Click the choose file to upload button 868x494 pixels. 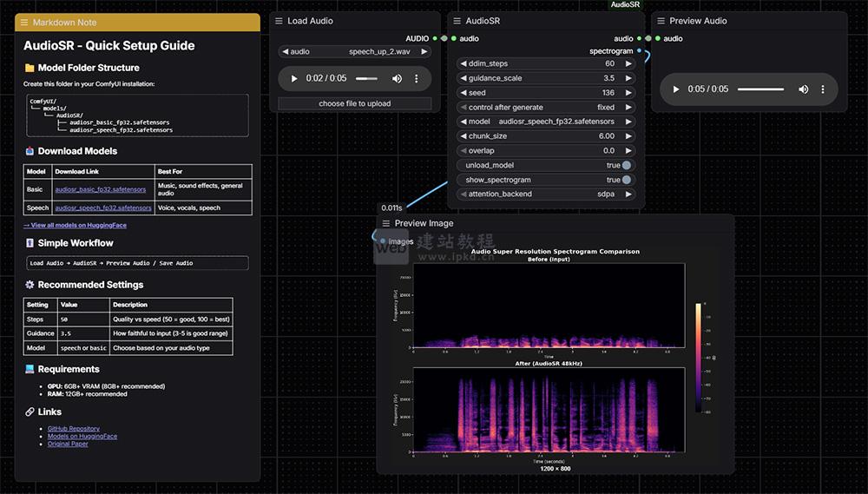click(x=354, y=103)
